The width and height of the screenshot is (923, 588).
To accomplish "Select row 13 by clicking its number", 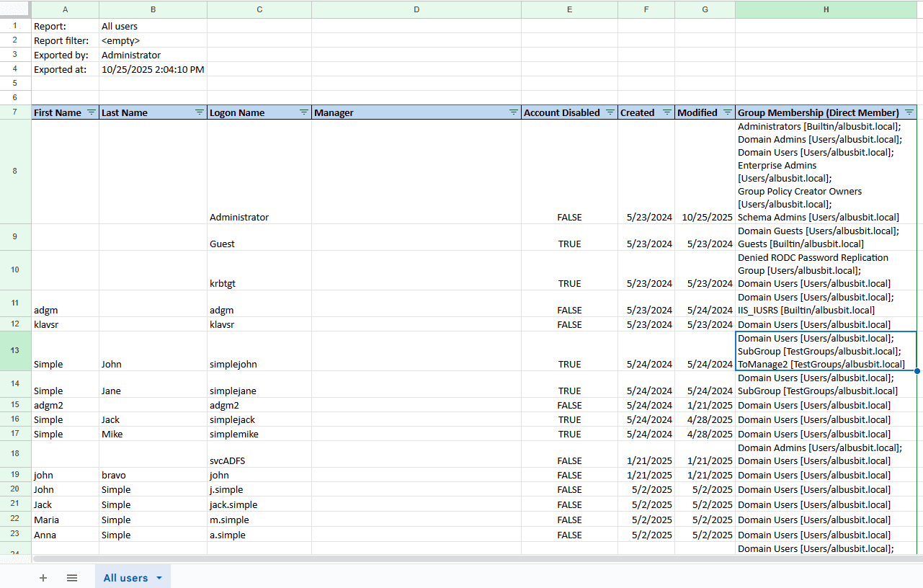I will [x=15, y=350].
